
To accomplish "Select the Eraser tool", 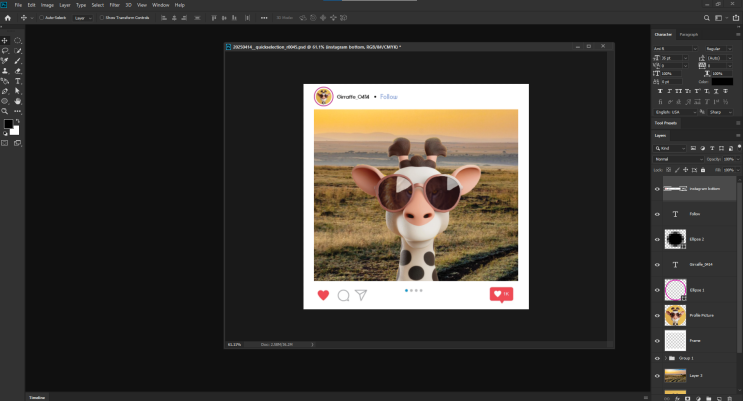I will click(18, 71).
